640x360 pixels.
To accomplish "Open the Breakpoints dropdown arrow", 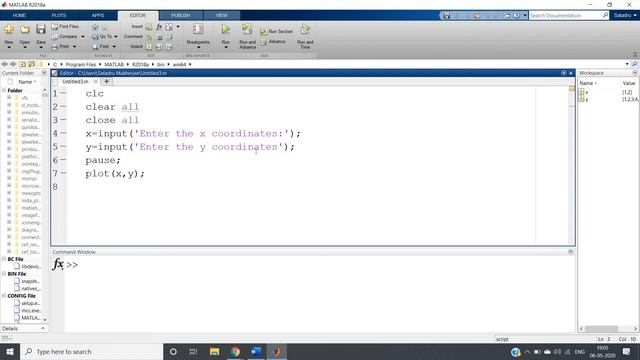I will click(x=198, y=47).
